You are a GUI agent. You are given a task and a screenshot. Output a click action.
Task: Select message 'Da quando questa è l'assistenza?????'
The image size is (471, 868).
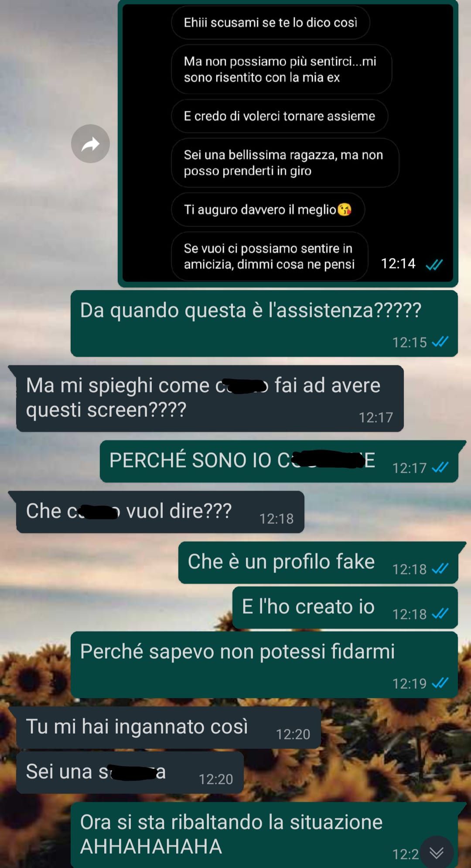264,323
